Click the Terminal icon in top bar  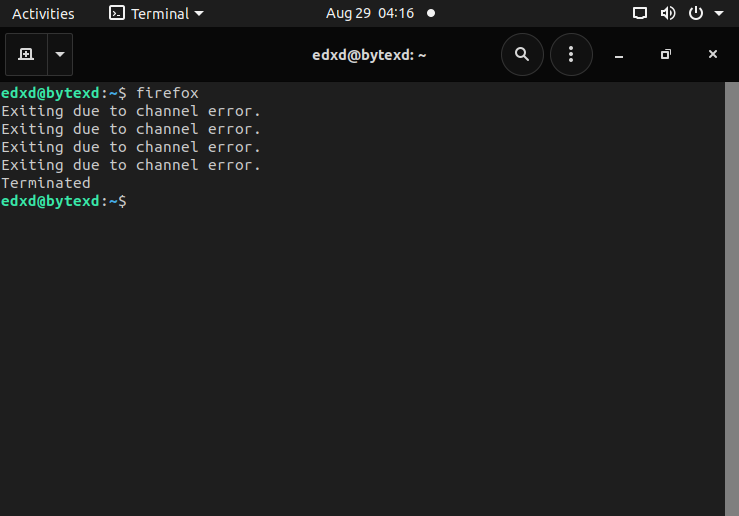pyautogui.click(x=117, y=14)
